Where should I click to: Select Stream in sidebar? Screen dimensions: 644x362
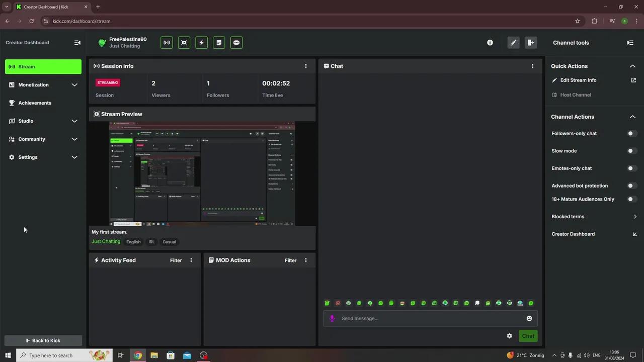coord(43,67)
